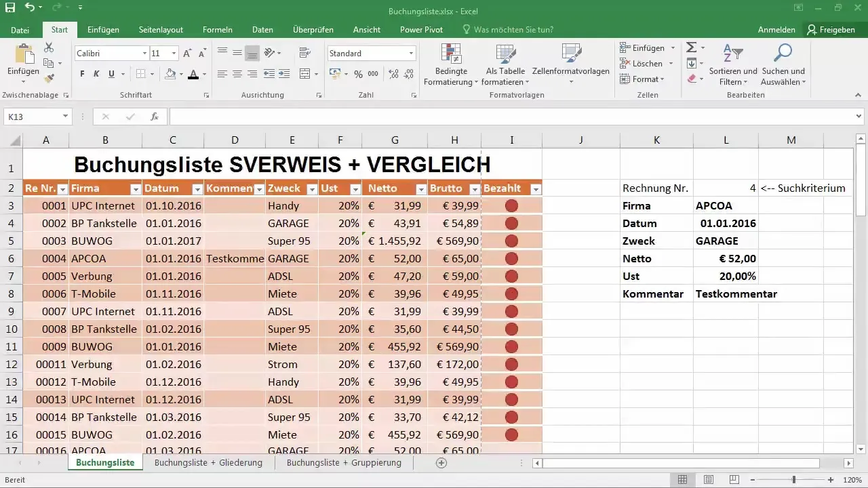Apply percent style format
Viewport: 868px width, 488px height.
[x=357, y=74]
